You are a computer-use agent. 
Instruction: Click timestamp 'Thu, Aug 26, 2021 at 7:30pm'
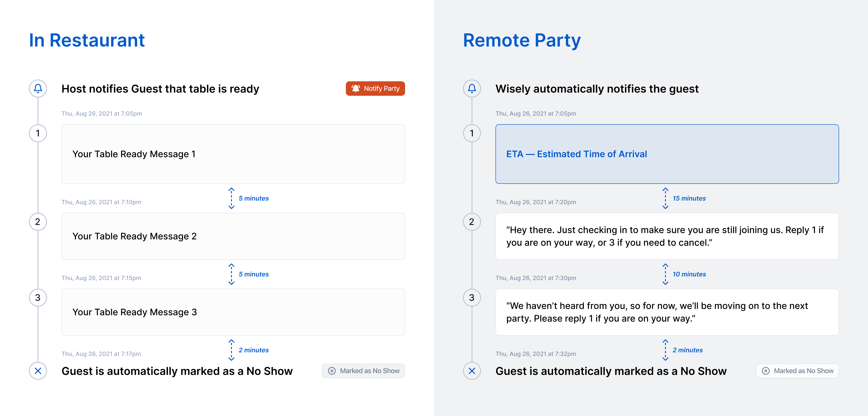[536, 278]
